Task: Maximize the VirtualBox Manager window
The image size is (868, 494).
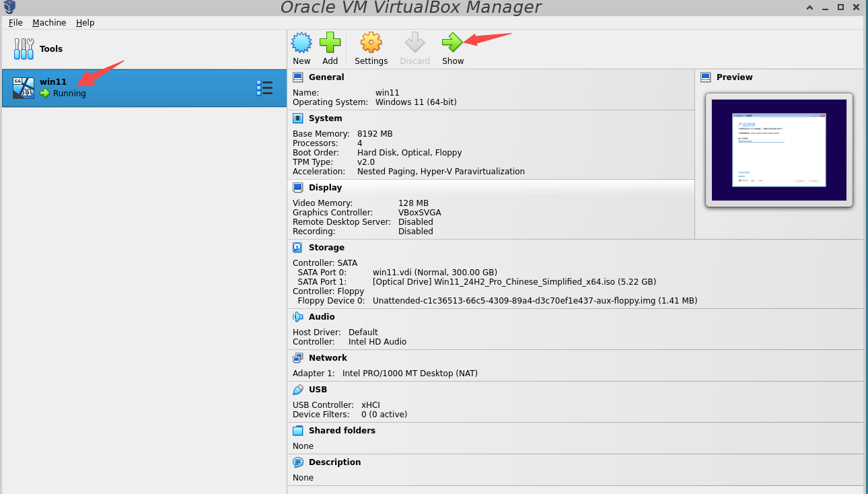Action: click(x=841, y=7)
